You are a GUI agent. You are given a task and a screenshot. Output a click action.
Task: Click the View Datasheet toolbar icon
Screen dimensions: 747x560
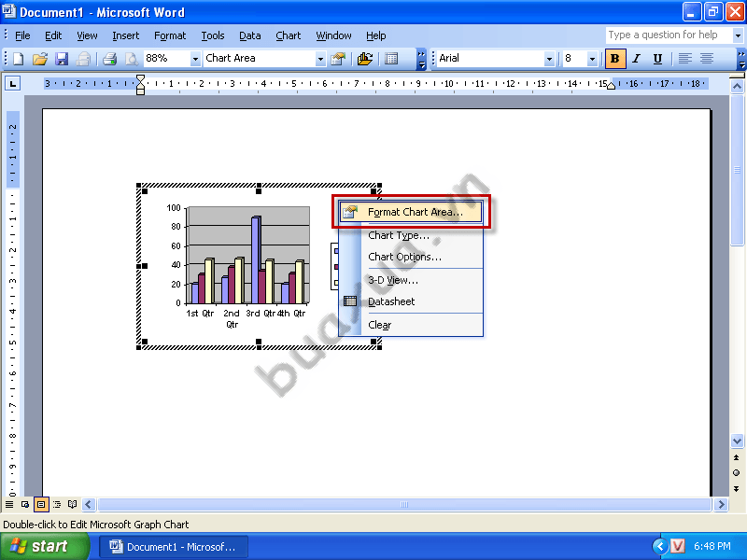point(391,59)
